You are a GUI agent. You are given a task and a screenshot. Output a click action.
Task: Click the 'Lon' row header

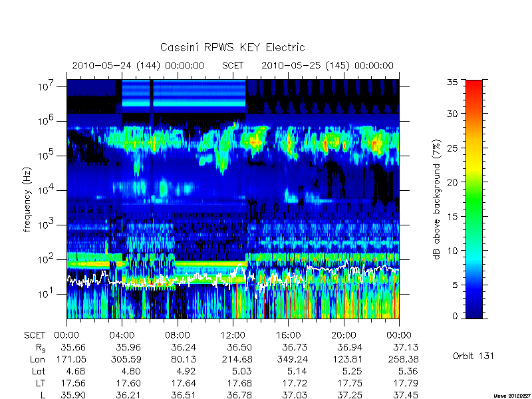pyautogui.click(x=37, y=359)
